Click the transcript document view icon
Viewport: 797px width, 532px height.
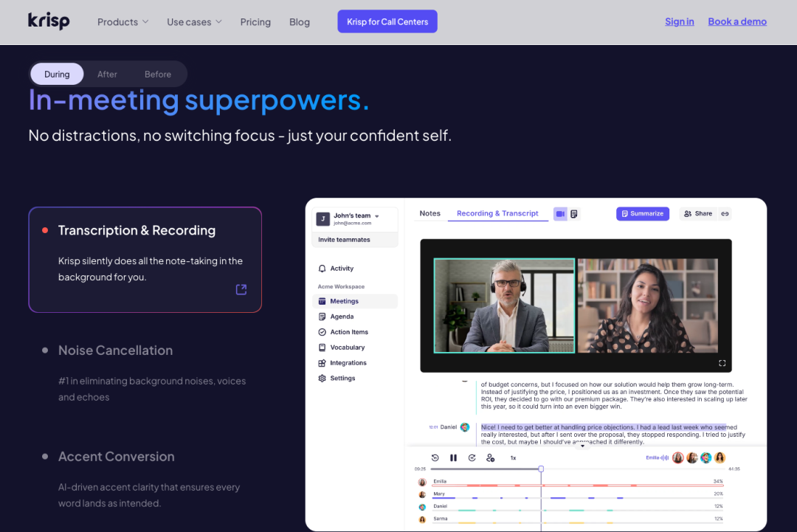[x=574, y=214]
